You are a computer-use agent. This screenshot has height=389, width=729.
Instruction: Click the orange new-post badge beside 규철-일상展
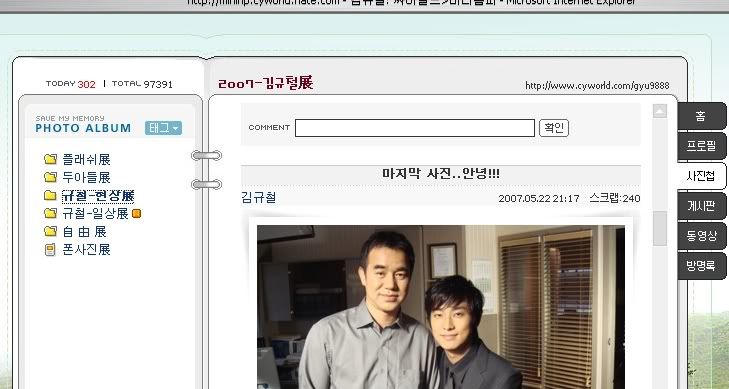point(136,213)
